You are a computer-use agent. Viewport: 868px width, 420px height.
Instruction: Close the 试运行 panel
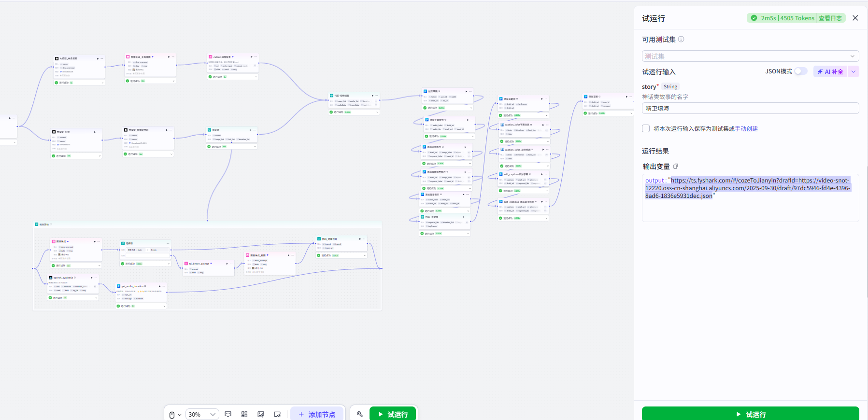click(855, 18)
